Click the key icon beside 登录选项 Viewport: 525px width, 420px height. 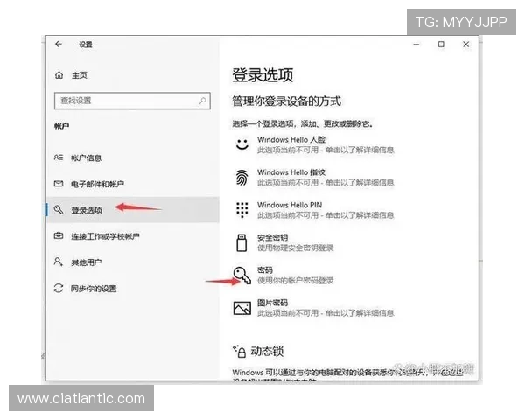(x=59, y=210)
